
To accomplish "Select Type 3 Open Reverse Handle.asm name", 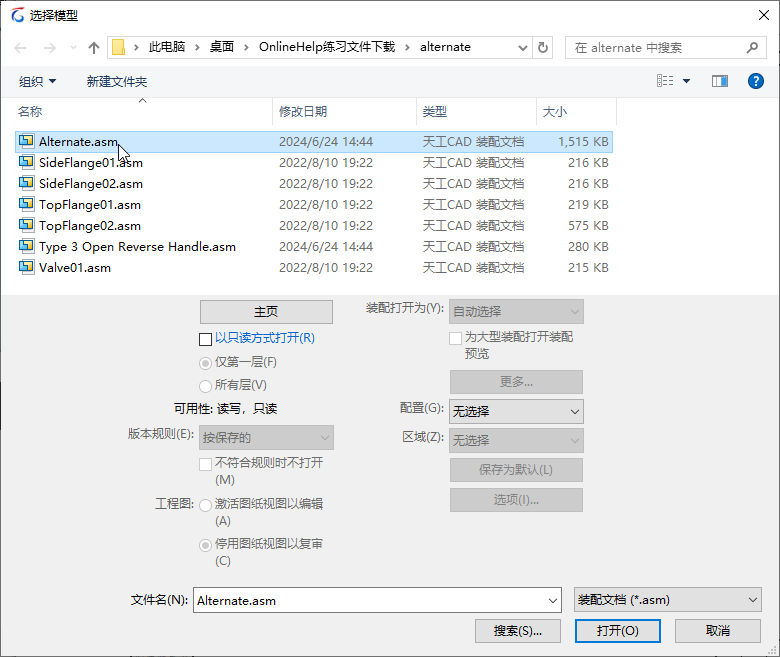I will click(x=137, y=247).
